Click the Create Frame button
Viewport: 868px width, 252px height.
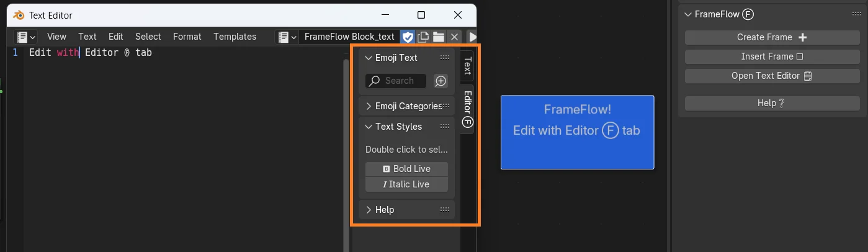(x=772, y=37)
